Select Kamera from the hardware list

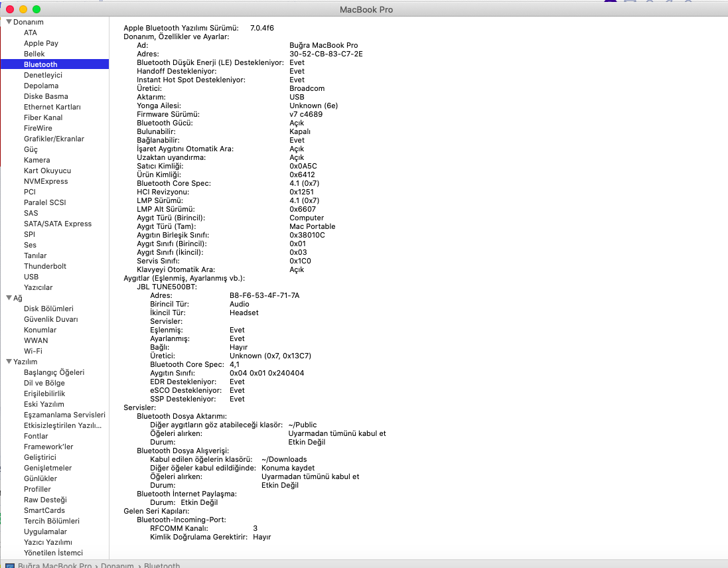[37, 160]
